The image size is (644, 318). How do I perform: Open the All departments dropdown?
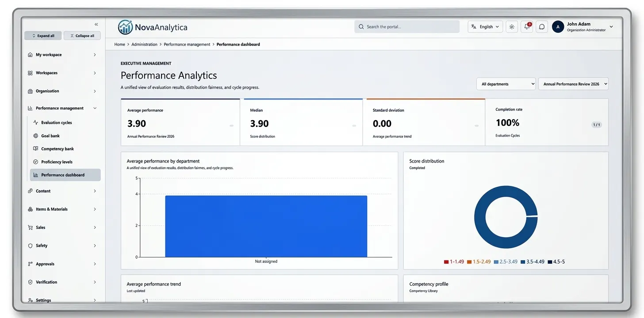pyautogui.click(x=506, y=84)
